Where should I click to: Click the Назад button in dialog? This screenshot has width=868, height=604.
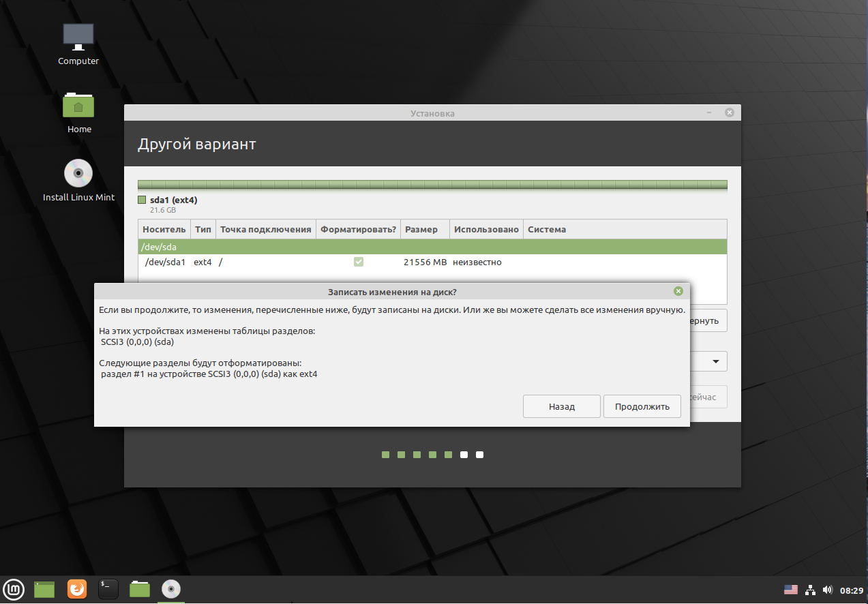click(x=562, y=406)
